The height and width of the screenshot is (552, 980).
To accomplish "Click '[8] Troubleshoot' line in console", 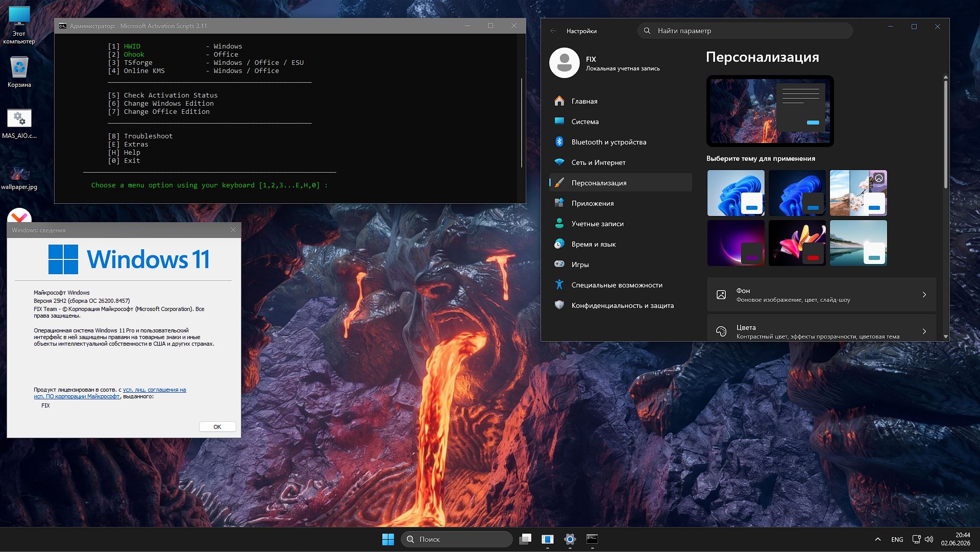I will click(x=140, y=136).
